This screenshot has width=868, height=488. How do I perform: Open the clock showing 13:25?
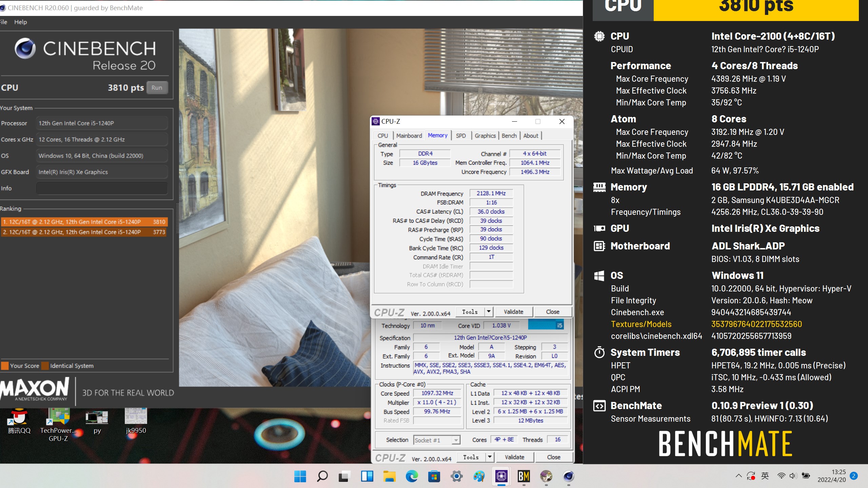tap(831, 476)
